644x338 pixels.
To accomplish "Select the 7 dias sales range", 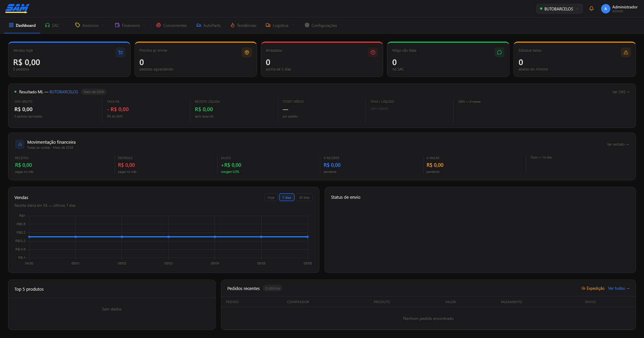I will click(x=287, y=197).
